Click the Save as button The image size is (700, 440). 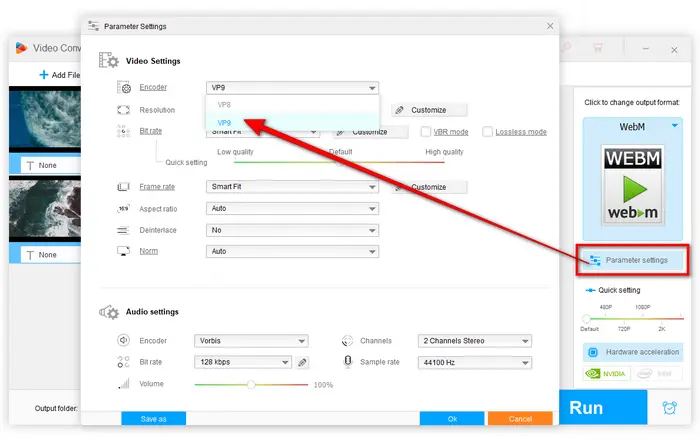[x=154, y=419]
